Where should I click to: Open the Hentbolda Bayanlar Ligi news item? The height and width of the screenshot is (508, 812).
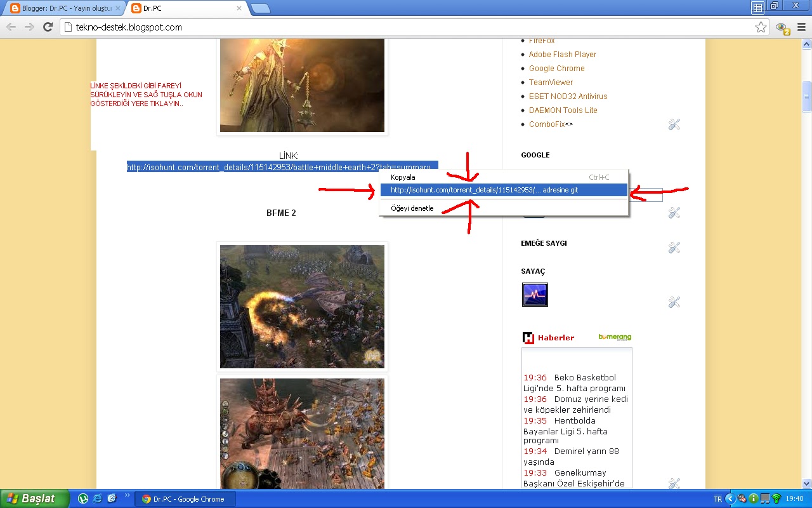tap(566, 431)
